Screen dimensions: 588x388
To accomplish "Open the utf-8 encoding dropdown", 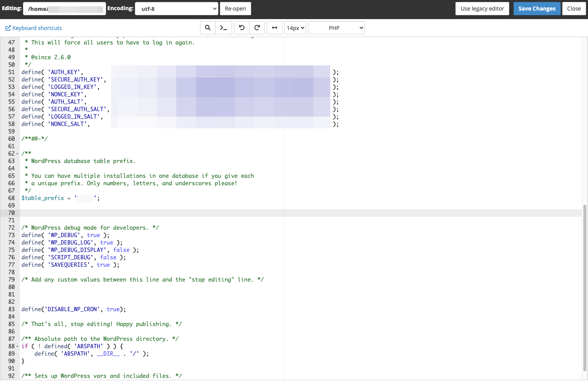I will pos(177,9).
